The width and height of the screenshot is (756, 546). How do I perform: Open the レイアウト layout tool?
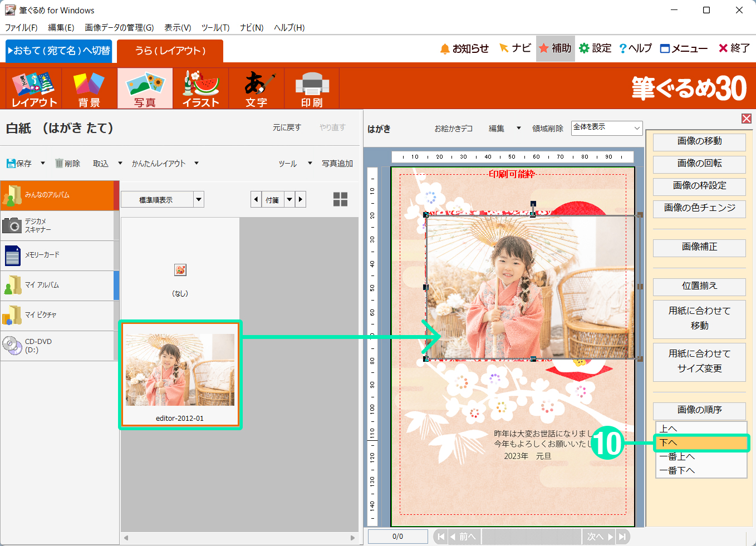click(x=34, y=89)
